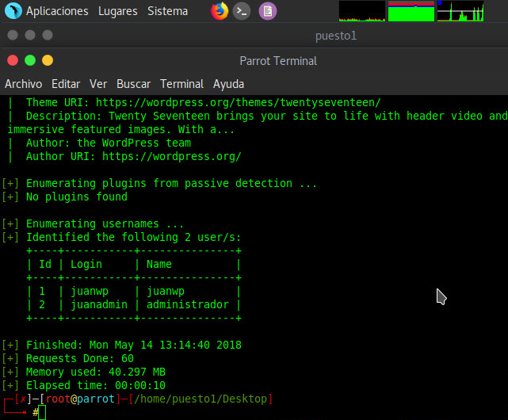Click the yellow button on Parrot Terminal's title bar
This screenshot has height=420, width=508.
(48, 60)
